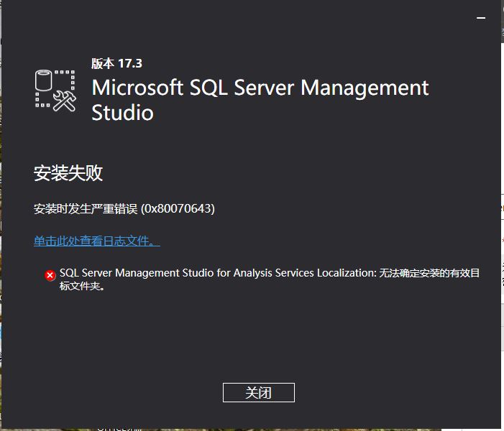Click the 'Microsoft SQL Server Management' title line
This screenshot has width=504, height=431.
[x=260, y=88]
